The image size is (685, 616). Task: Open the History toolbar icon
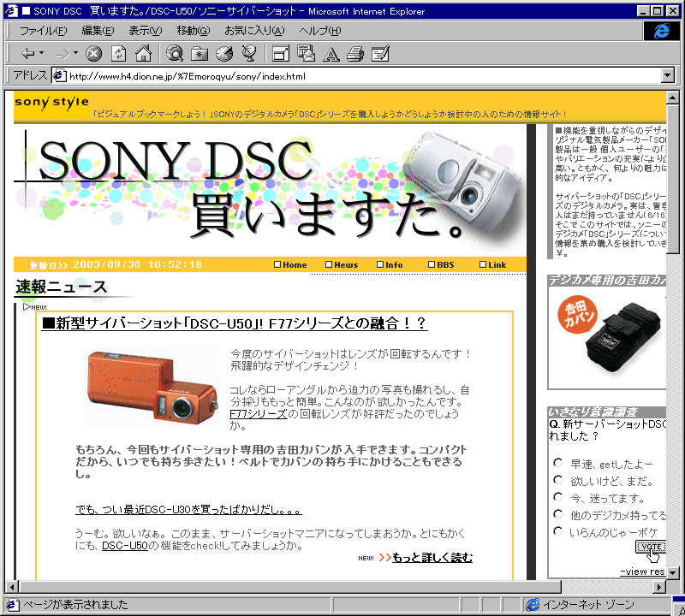click(224, 54)
